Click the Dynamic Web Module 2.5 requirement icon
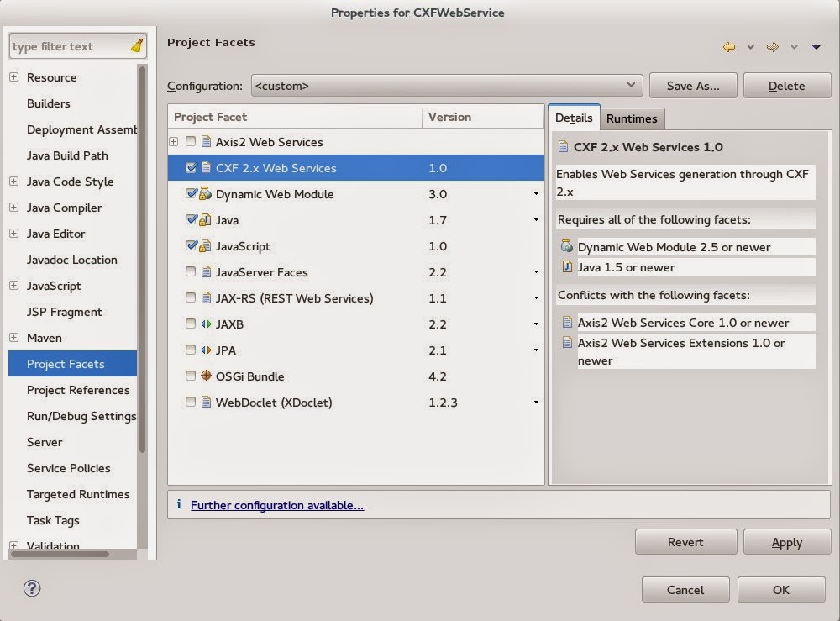 point(567,246)
